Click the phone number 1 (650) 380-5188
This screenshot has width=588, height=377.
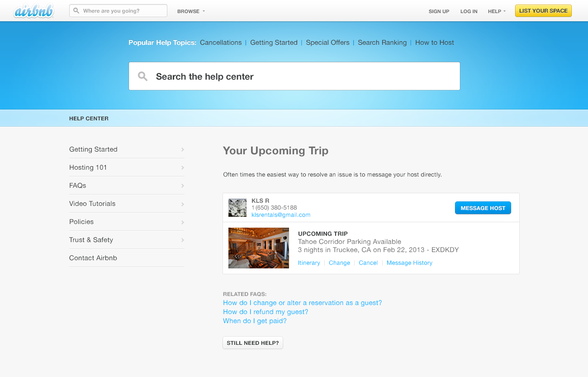coord(274,208)
